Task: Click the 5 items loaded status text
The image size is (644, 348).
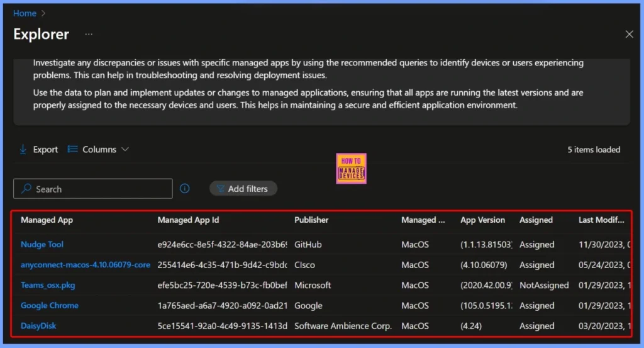Action: click(x=594, y=150)
